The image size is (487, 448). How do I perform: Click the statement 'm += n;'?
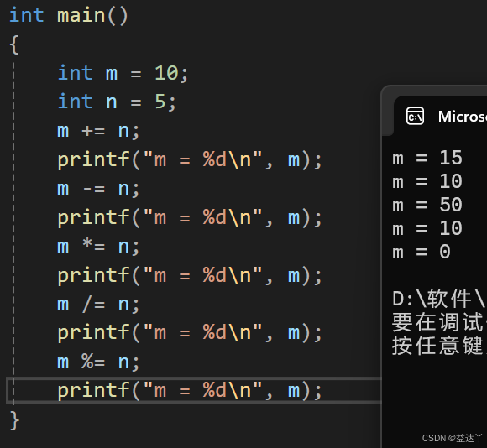coord(98,131)
